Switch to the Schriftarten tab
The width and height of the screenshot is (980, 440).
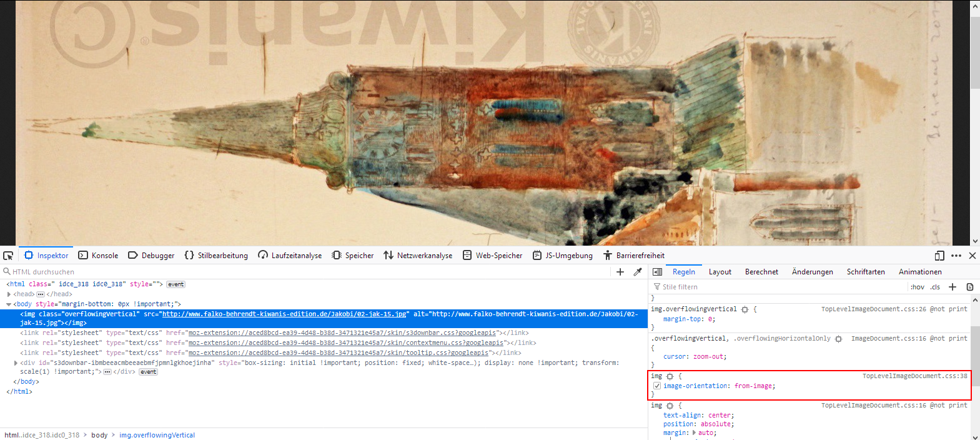[866, 272]
